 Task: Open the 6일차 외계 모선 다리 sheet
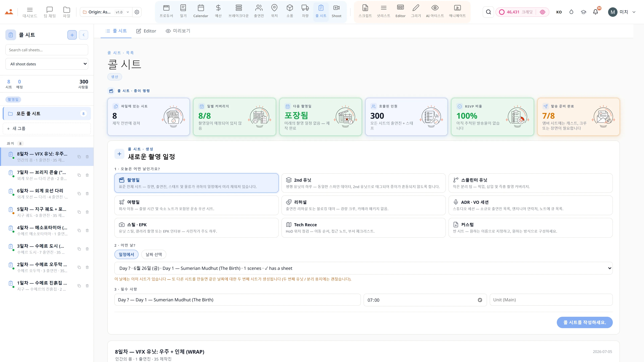(47, 194)
